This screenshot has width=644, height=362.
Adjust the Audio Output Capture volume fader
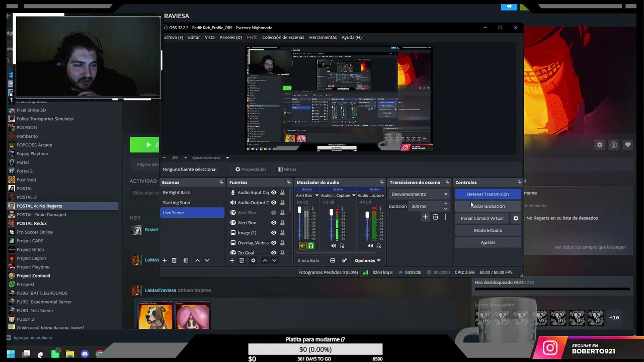point(367,215)
